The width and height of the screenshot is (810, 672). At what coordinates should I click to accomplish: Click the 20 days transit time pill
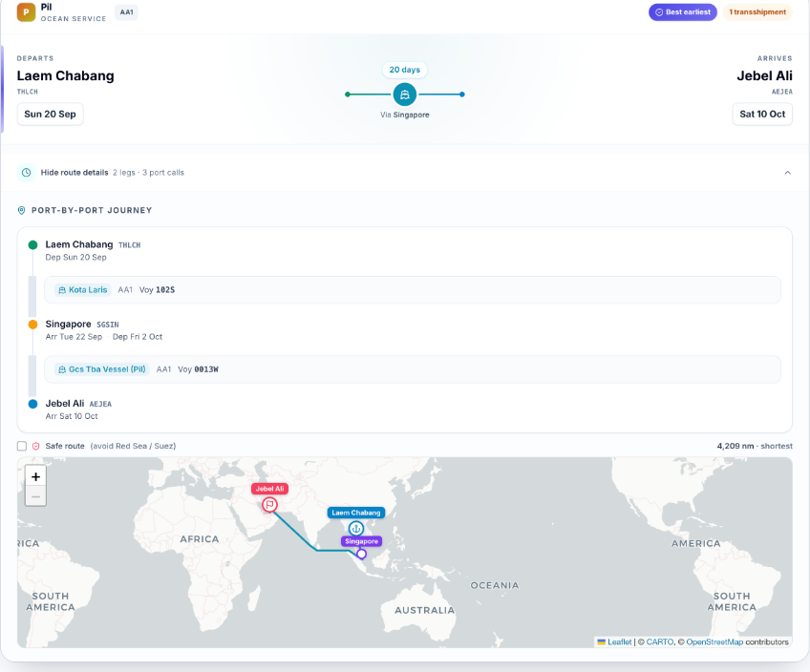404,70
